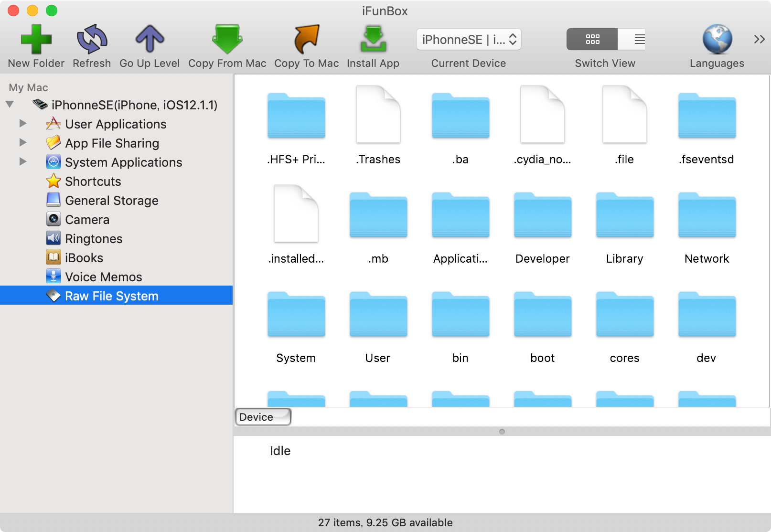This screenshot has height=532, width=771.
Task: Open the Languages globe icon
Action: pyautogui.click(x=717, y=39)
